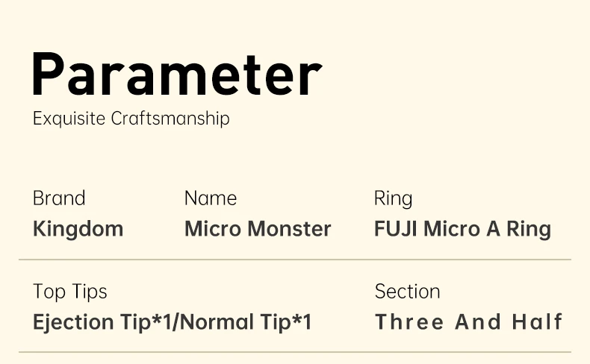The width and height of the screenshot is (590, 364).
Task: Select the Three And Half value
Action: point(468,322)
